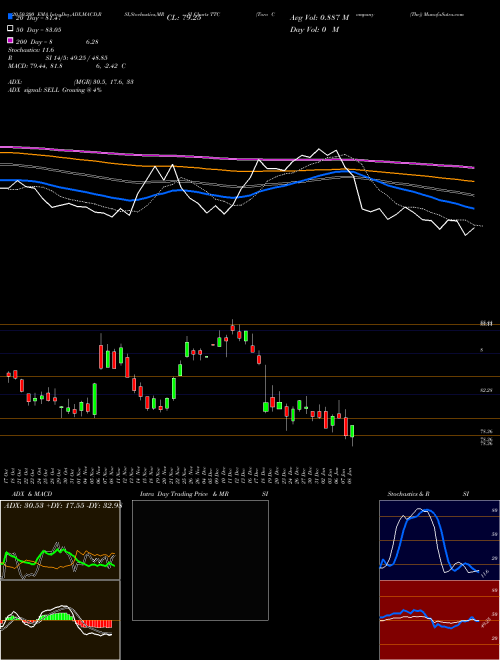Click the 82.28 price axis label

pyautogui.click(x=486, y=391)
